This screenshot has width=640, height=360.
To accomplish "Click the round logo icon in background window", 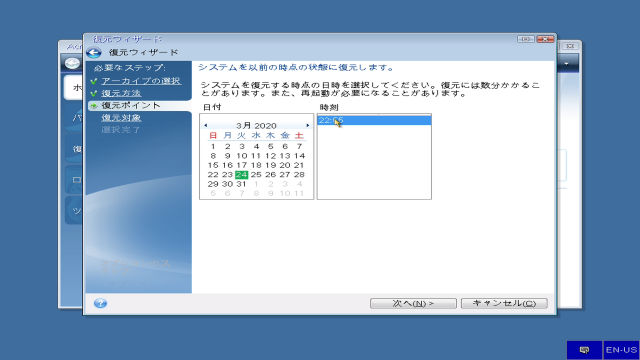I will tap(73, 63).
